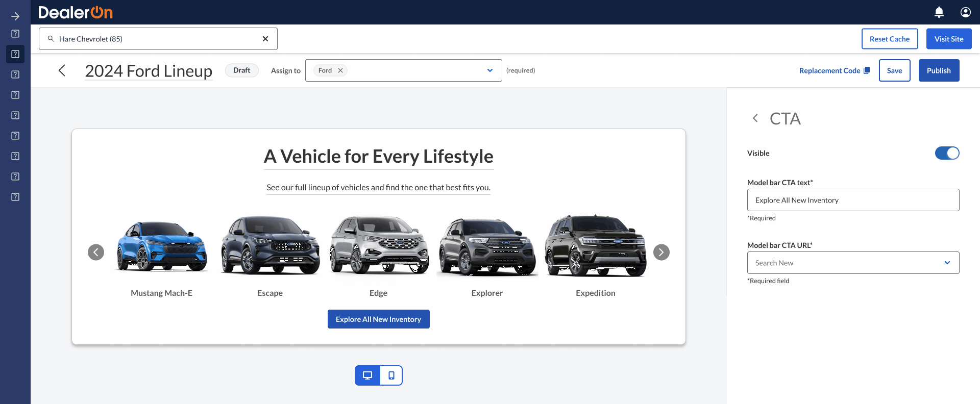Open the highlighted second sidebar item
Image resolution: width=980 pixels, height=404 pixels.
(x=15, y=54)
